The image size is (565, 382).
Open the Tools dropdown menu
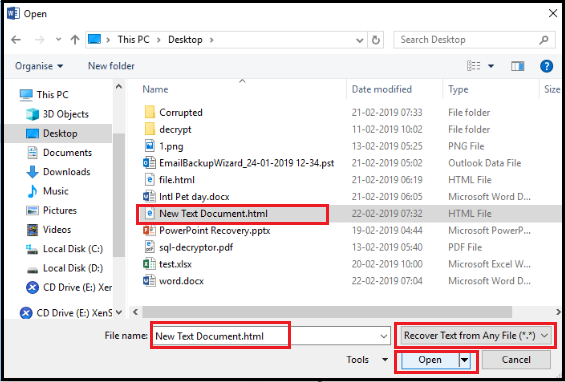(367, 360)
